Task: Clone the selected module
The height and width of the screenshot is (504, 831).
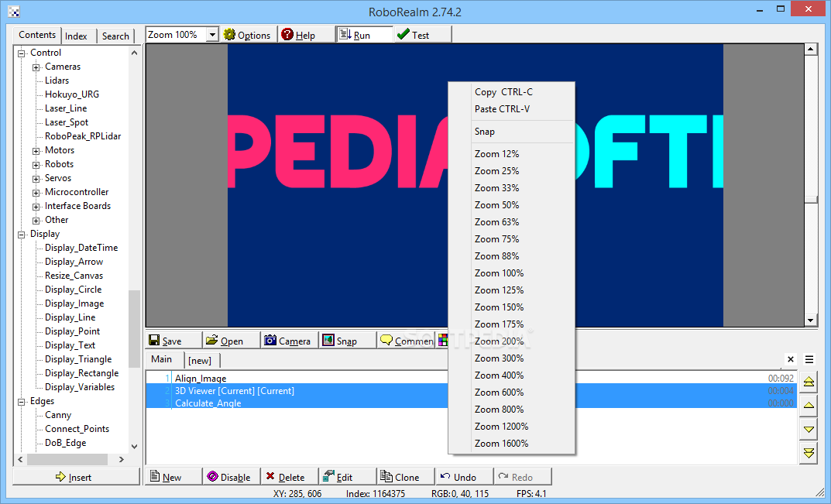Action: (x=406, y=477)
